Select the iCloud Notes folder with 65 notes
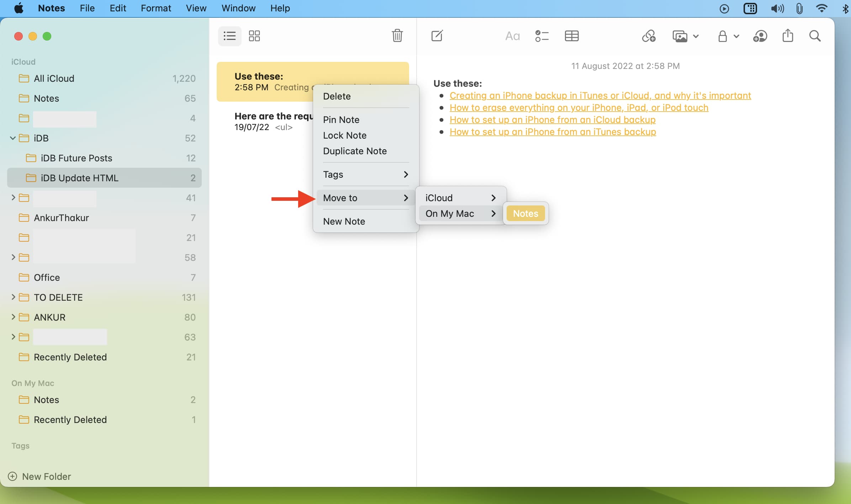The image size is (851, 504). [x=104, y=98]
